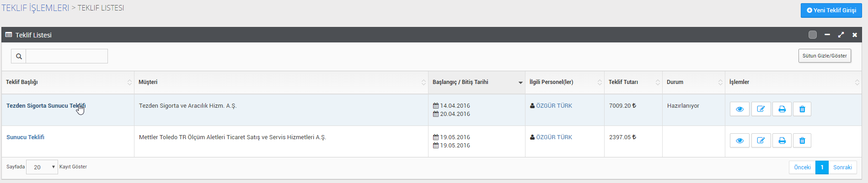This screenshot has height=183, width=868.
Task: Open the Kayıt Göster page-size dropdown
Action: (42, 167)
